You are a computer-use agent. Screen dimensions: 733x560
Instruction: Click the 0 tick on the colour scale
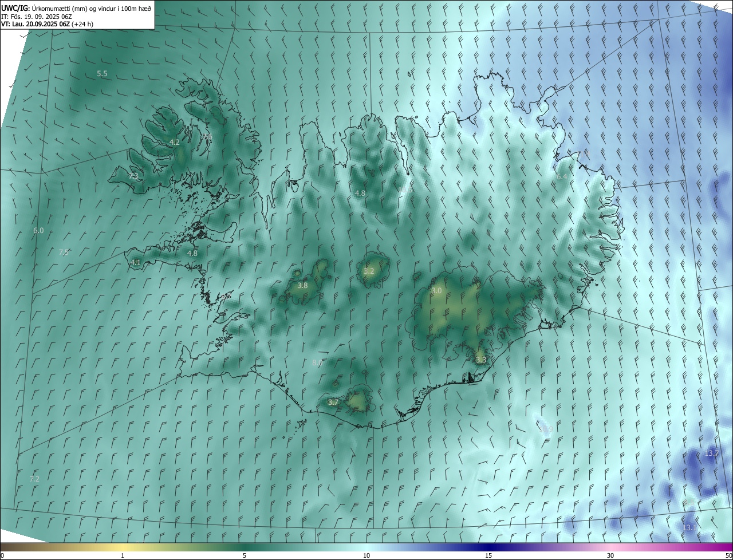click(2, 555)
